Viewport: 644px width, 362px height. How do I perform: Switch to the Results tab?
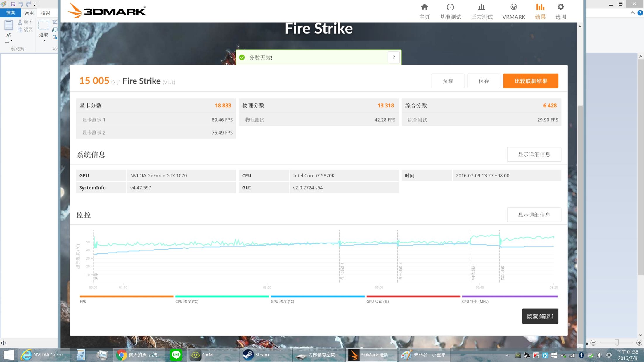tap(540, 11)
